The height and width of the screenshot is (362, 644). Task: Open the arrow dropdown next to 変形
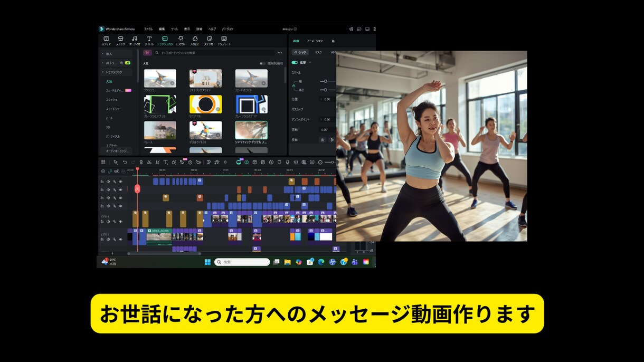310,62
